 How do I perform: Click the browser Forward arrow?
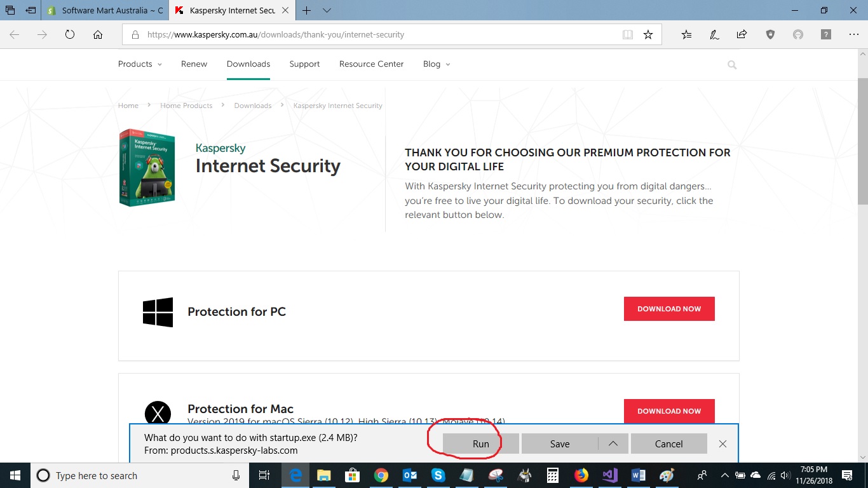pyautogui.click(x=42, y=35)
